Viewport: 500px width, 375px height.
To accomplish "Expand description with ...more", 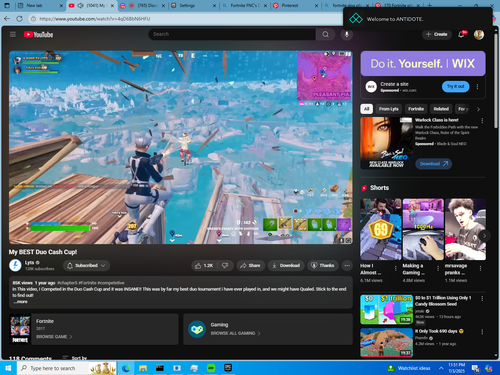I will (20, 302).
